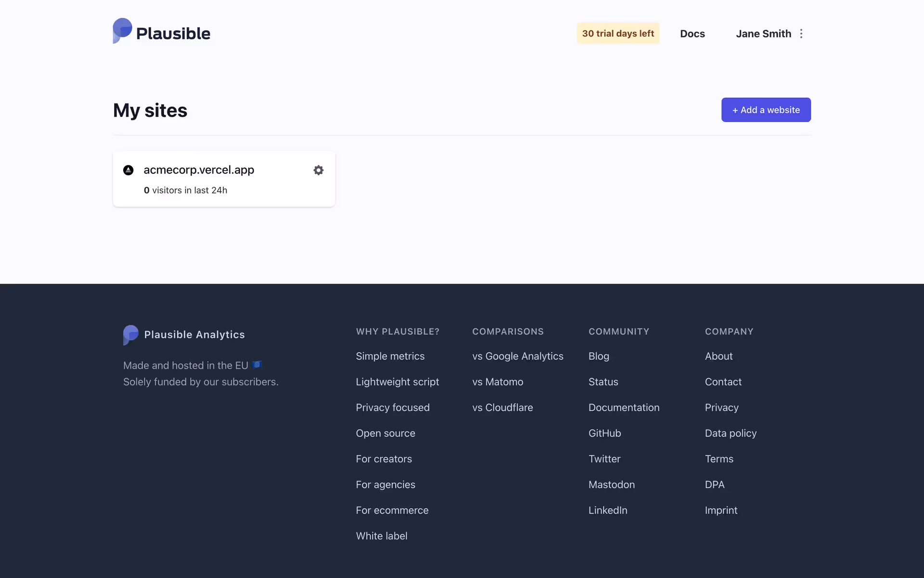This screenshot has height=578, width=924.
Task: Open the vs Matomo comparison link
Action: tap(497, 381)
